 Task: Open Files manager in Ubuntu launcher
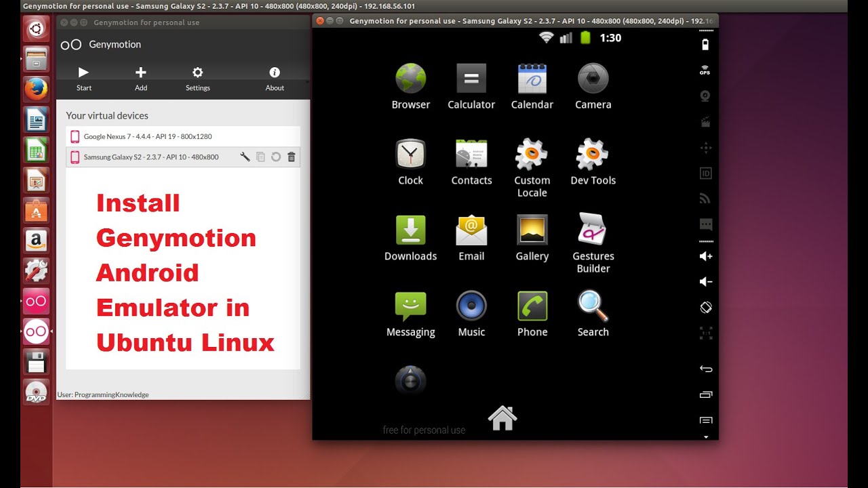(36, 59)
